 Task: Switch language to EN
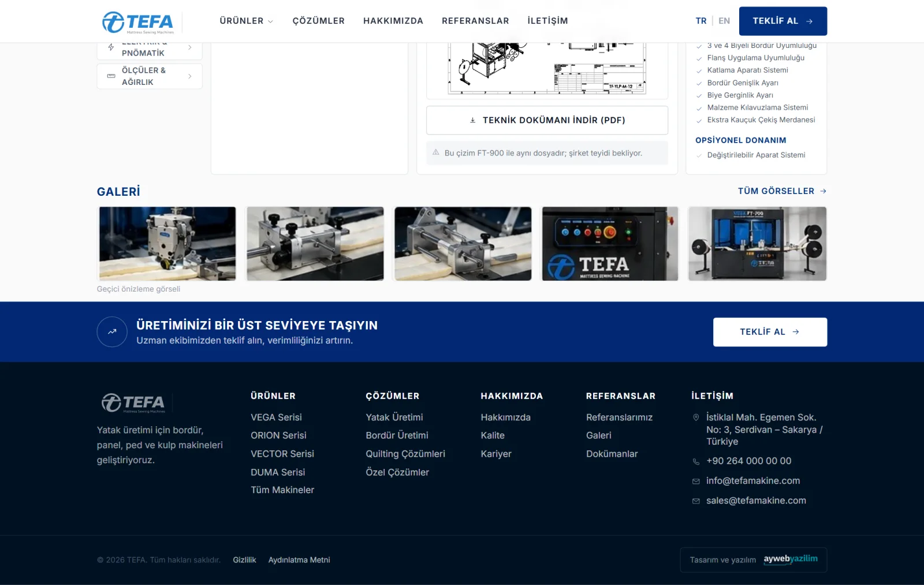724,21
